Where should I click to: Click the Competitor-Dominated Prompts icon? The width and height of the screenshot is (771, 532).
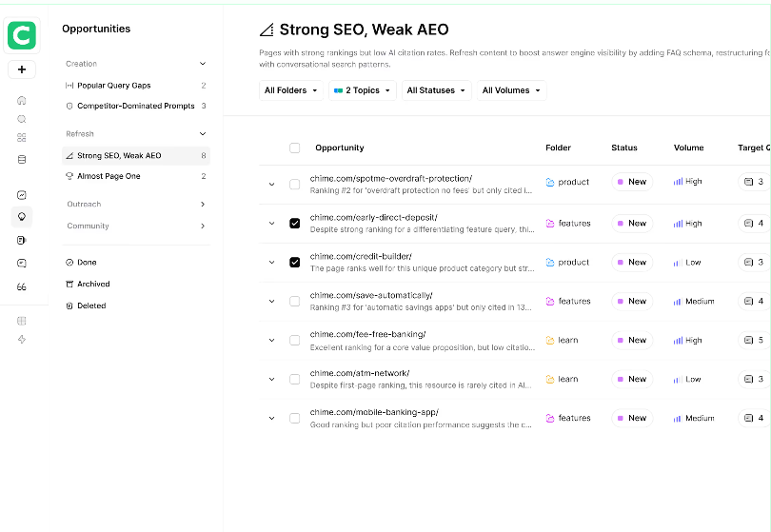pos(69,106)
